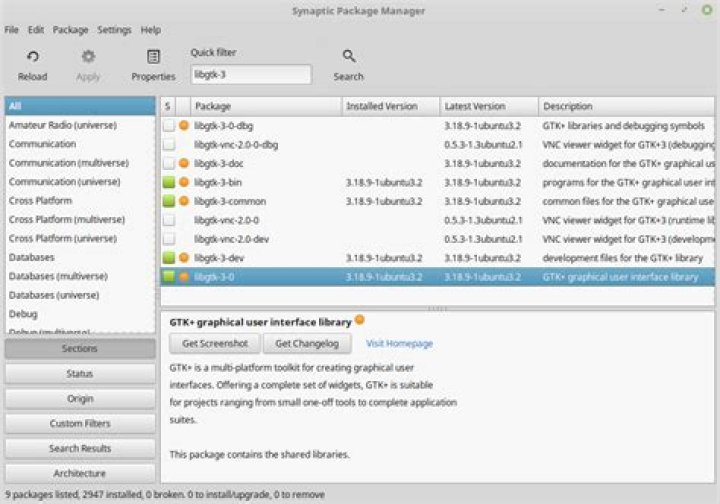The width and height of the screenshot is (720, 504).
Task: Select the libgtk-vnc-2.0-0 package name
Action: [226, 220]
